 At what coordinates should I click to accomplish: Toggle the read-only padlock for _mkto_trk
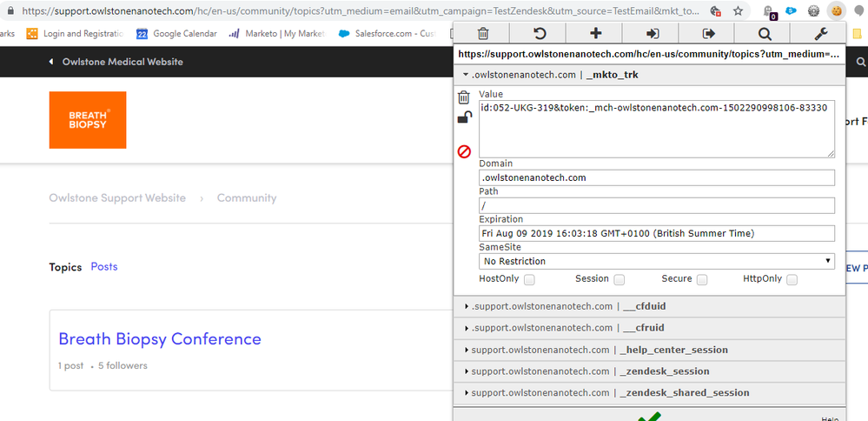coord(464,118)
